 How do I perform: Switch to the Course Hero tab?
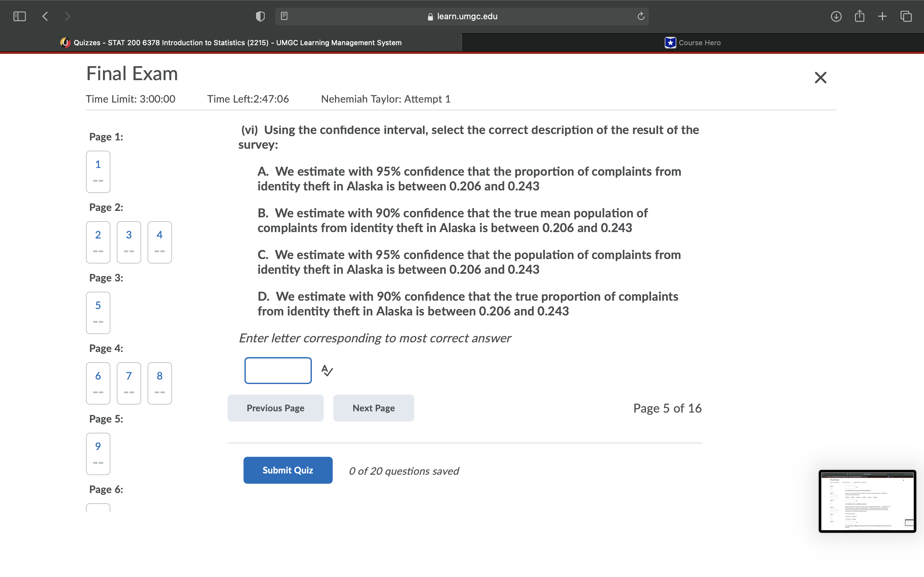(692, 43)
